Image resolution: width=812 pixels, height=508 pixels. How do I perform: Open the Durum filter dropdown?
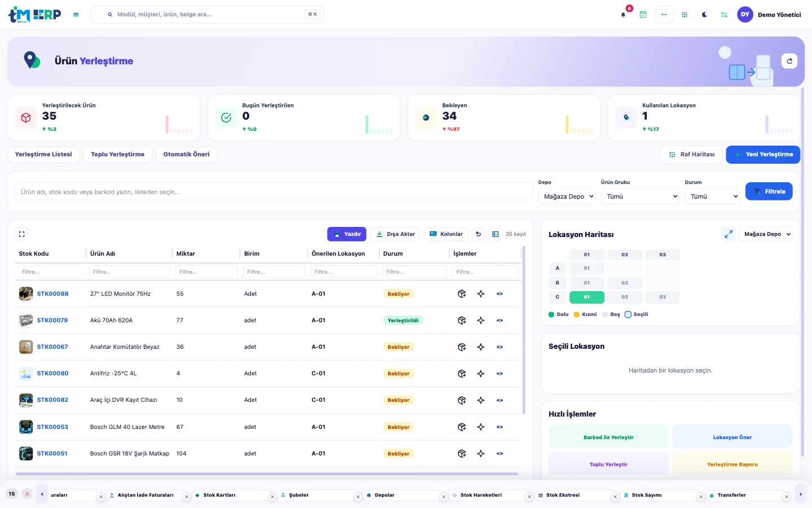[x=712, y=196]
